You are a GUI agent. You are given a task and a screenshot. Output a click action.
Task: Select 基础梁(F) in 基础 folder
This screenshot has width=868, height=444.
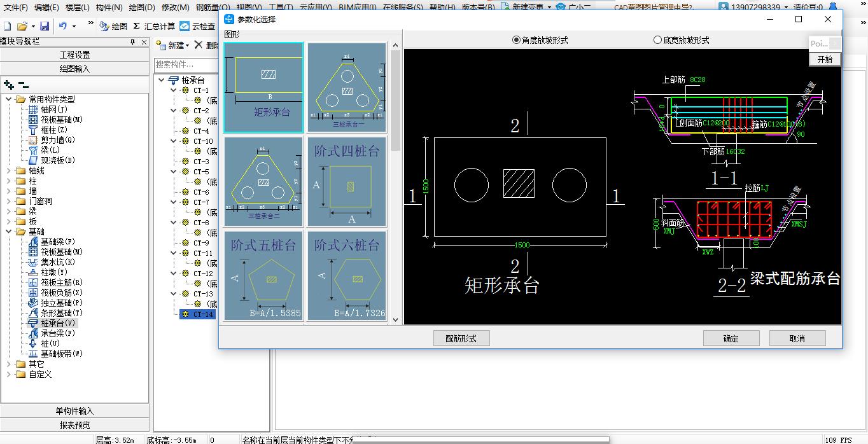coord(52,242)
